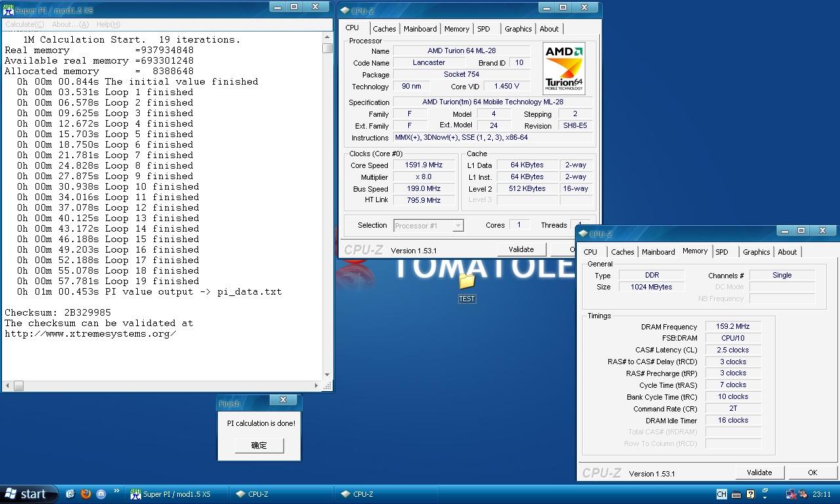This screenshot has width=840, height=504.
Task: Click the 确定 button in Finish dialog
Action: click(x=259, y=445)
